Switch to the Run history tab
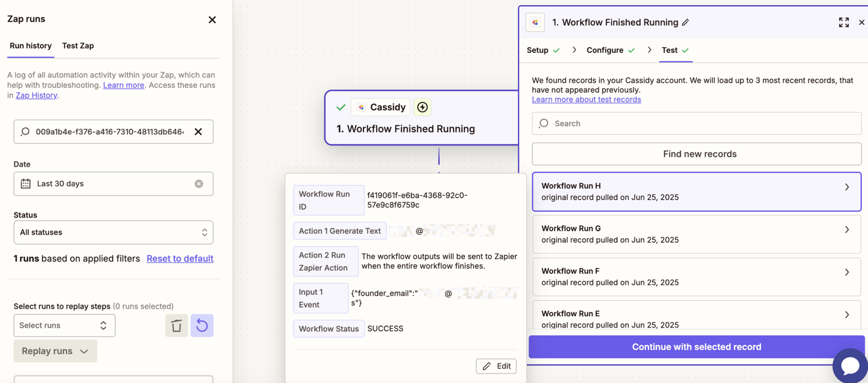Screen dimensions: 868x383 point(30,45)
